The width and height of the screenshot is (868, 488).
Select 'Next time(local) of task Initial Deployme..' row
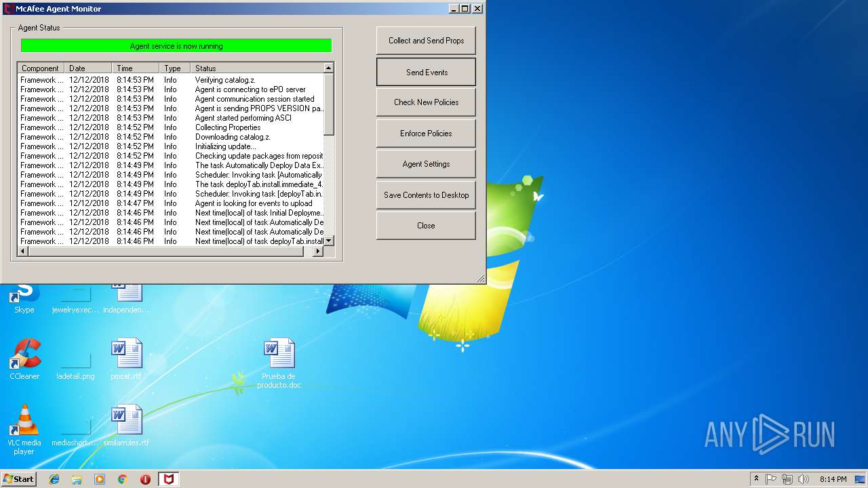click(171, 213)
